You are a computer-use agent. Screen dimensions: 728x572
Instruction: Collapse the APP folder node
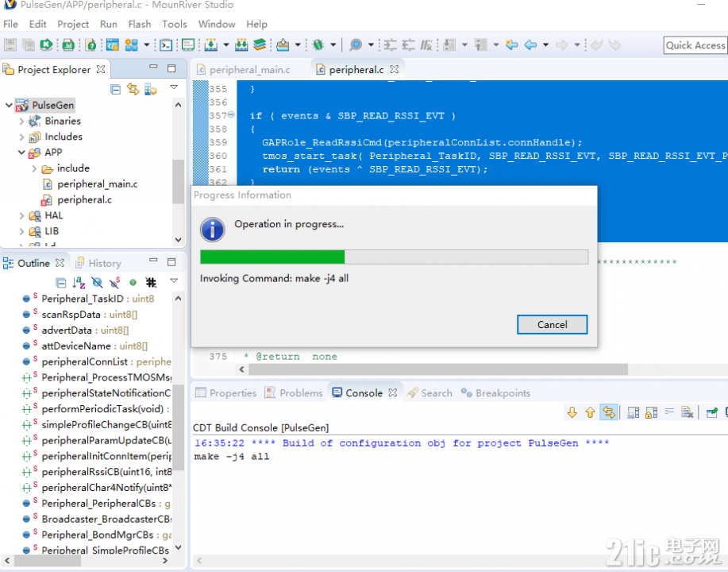pyautogui.click(x=21, y=153)
